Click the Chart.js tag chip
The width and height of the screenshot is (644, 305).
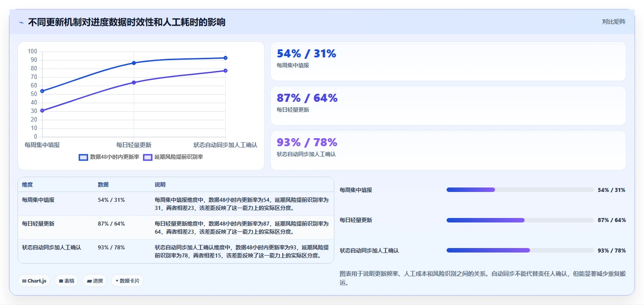pos(35,281)
